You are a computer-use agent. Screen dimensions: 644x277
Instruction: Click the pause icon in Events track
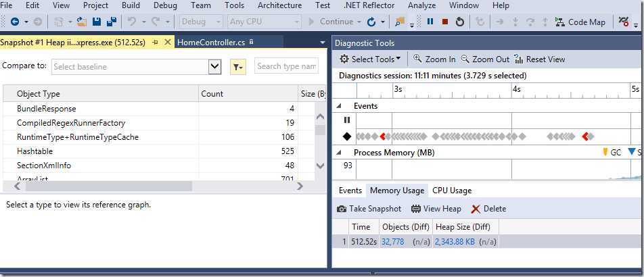point(347,120)
